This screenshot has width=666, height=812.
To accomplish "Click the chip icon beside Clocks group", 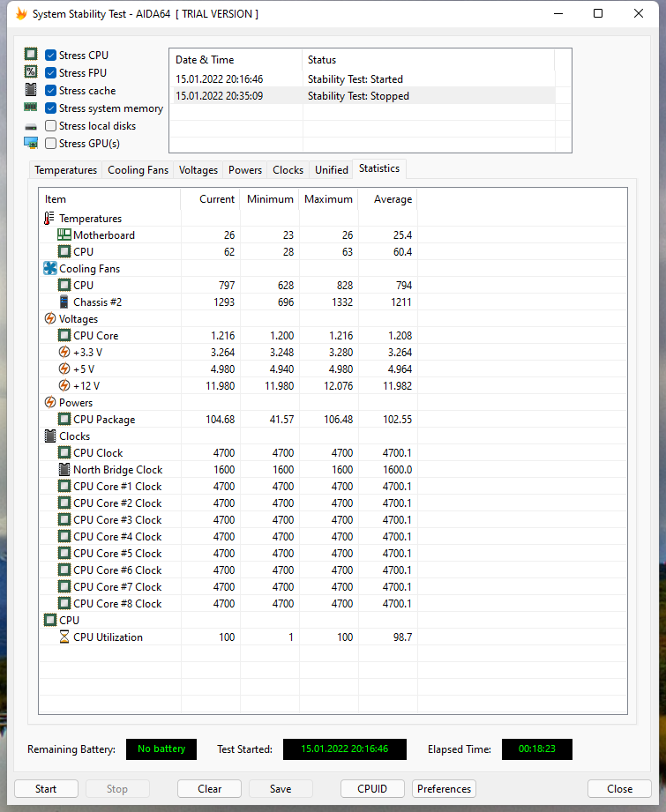I will pos(50,436).
